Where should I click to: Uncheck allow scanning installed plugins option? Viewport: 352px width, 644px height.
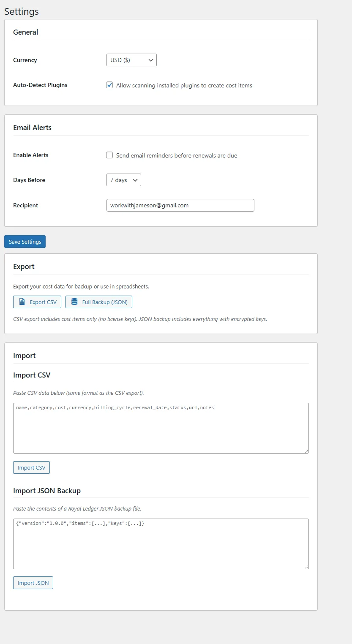pos(109,85)
